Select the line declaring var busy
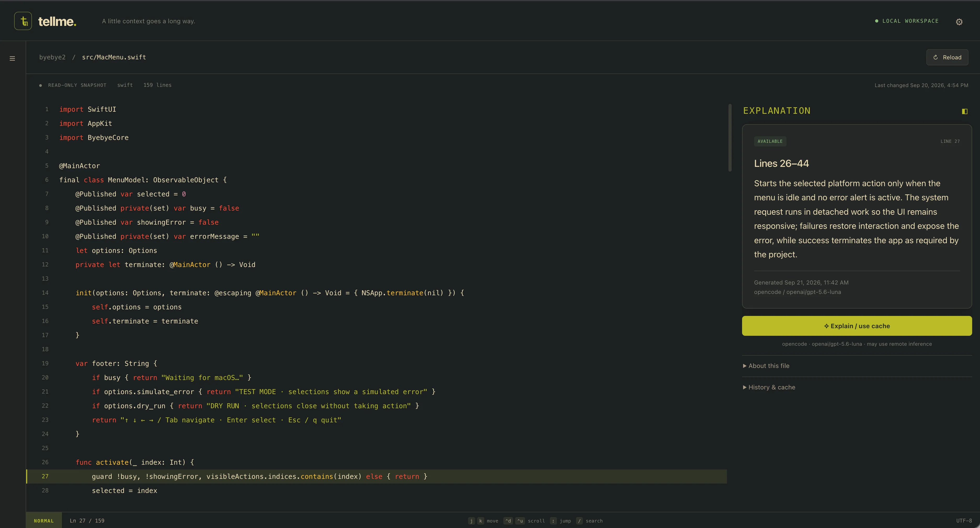980x528 pixels. 377,208
